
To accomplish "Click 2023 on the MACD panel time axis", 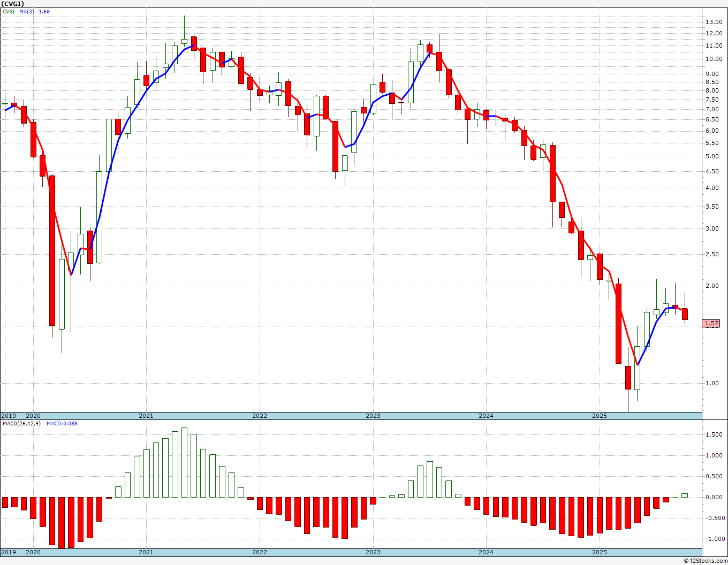I will pos(373,552).
